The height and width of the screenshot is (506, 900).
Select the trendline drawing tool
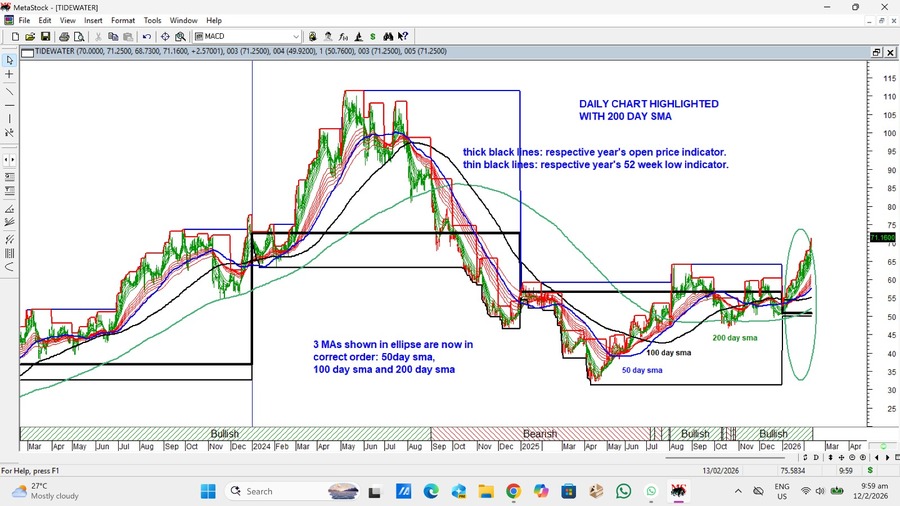click(9, 90)
